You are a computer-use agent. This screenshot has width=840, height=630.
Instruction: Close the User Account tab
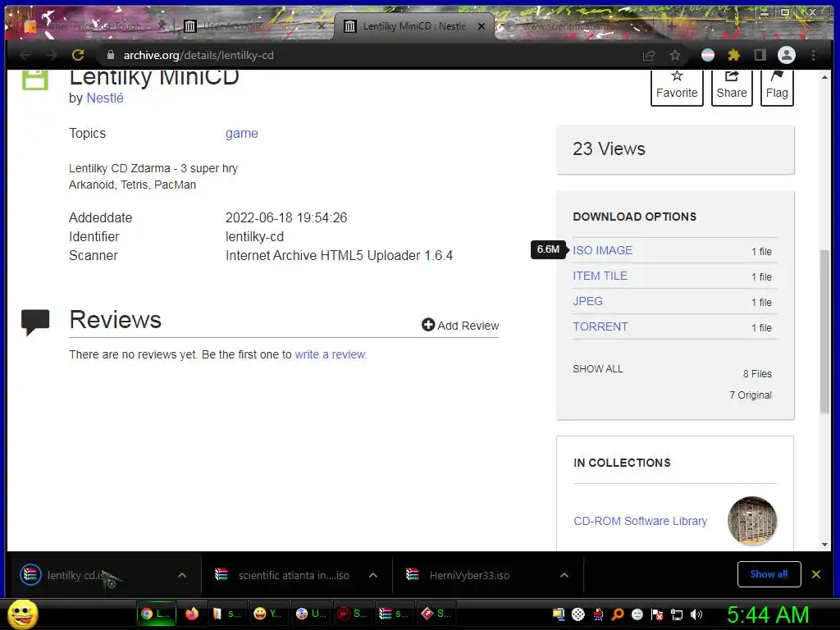pyautogui.click(x=322, y=25)
